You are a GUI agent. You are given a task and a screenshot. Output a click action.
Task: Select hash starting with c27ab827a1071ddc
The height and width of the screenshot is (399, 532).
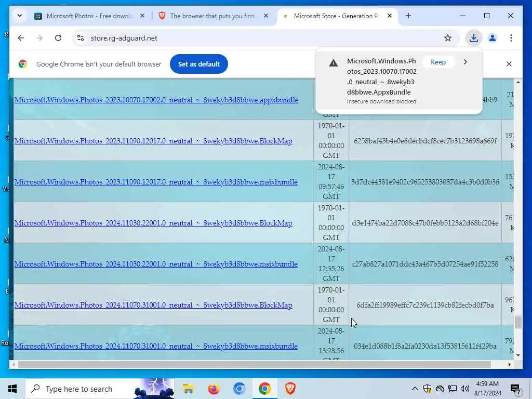[425, 264]
